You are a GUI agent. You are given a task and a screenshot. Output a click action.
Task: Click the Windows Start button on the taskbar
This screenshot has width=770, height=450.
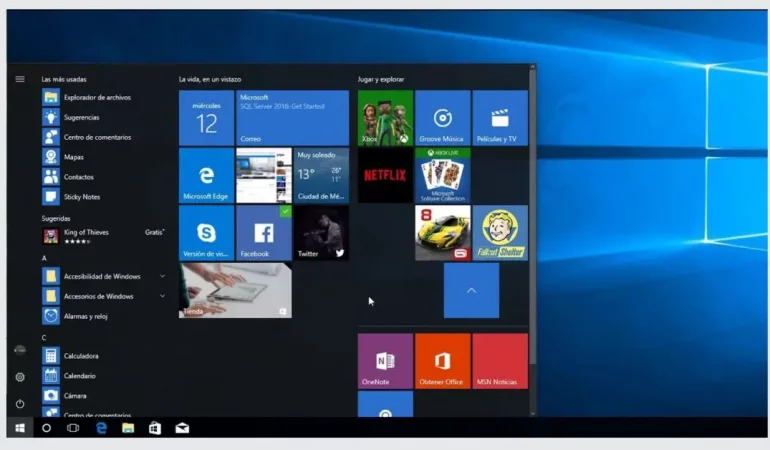(x=20, y=428)
